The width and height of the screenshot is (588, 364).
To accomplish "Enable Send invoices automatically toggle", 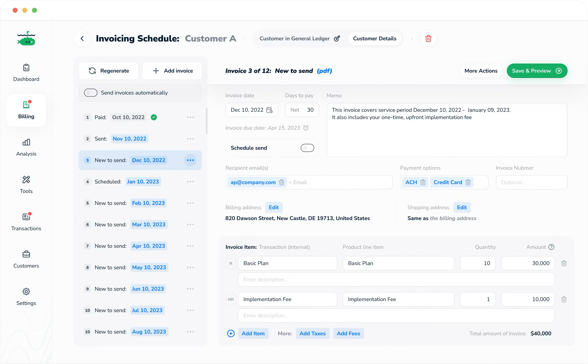I will pos(90,93).
